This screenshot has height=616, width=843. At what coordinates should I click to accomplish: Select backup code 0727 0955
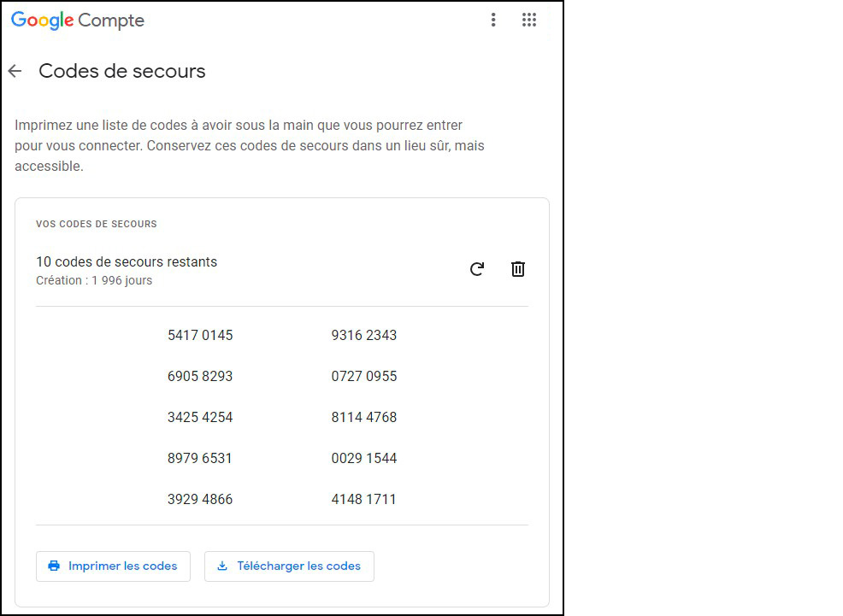tap(364, 376)
